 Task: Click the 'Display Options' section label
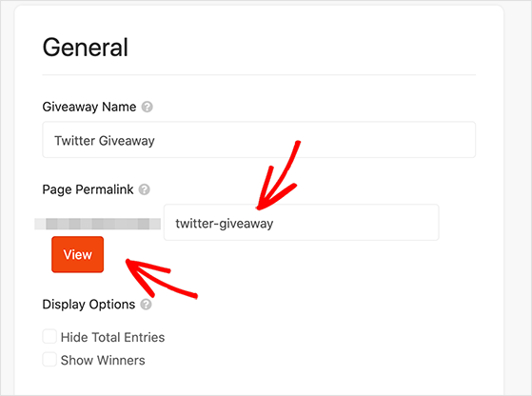pos(89,305)
